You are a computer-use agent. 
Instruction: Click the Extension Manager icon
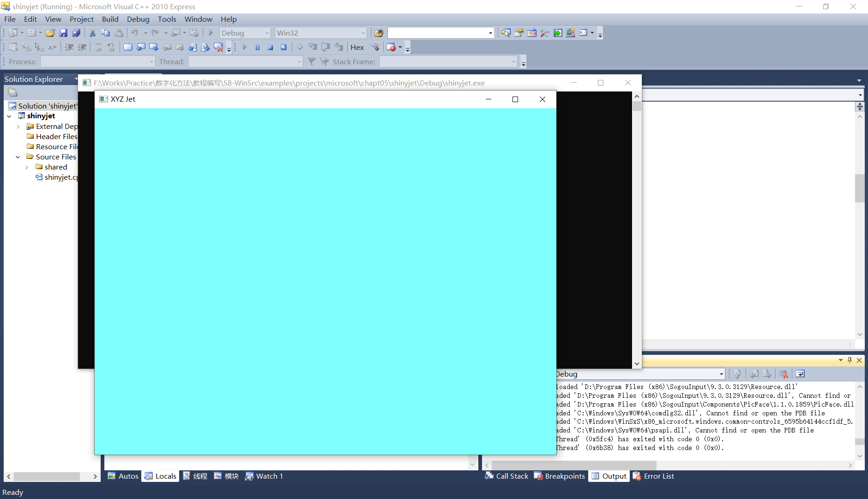tap(571, 33)
